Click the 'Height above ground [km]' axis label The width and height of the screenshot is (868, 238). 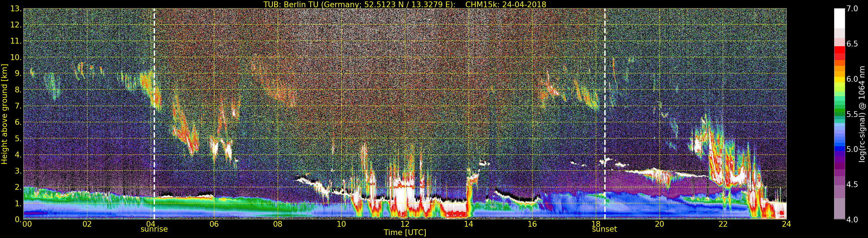(x=4, y=114)
